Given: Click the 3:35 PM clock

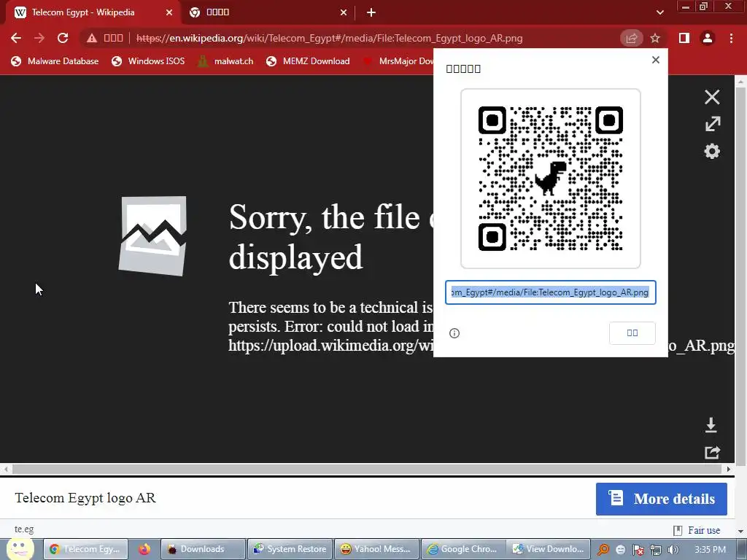Looking at the screenshot, I should [710, 550].
